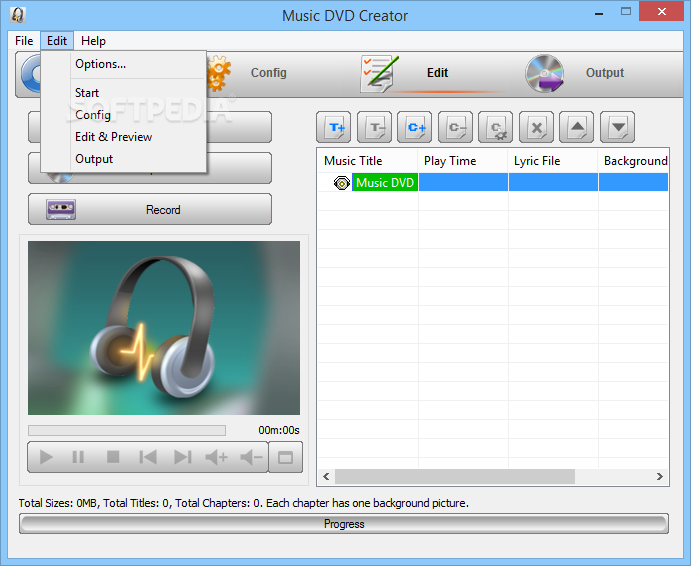Open the File menu
The width and height of the screenshot is (691, 566).
(24, 41)
